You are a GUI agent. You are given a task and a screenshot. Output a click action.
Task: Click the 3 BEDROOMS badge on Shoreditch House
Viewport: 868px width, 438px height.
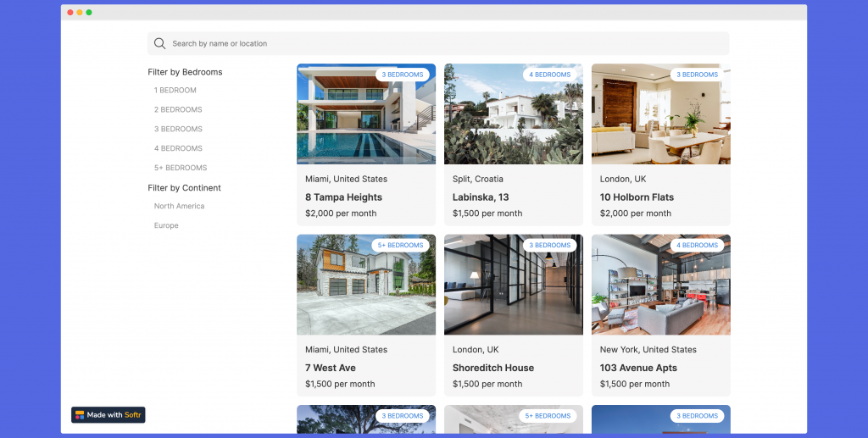click(x=549, y=245)
